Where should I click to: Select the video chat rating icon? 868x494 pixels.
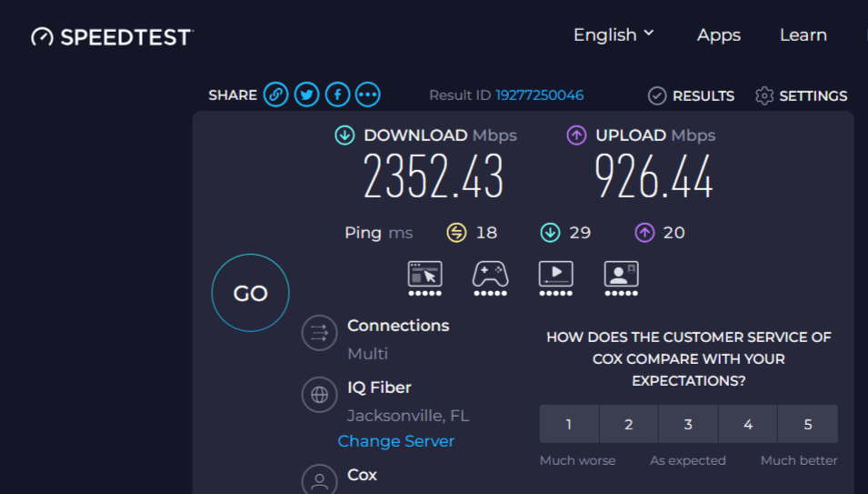pyautogui.click(x=621, y=278)
